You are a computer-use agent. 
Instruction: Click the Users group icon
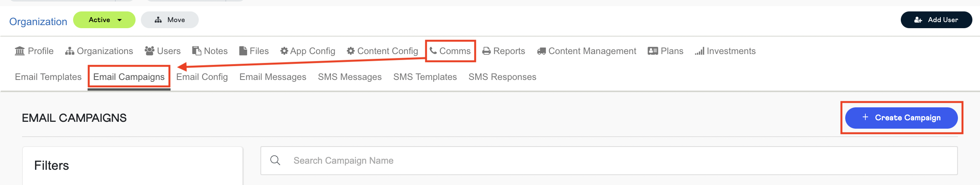point(150,51)
